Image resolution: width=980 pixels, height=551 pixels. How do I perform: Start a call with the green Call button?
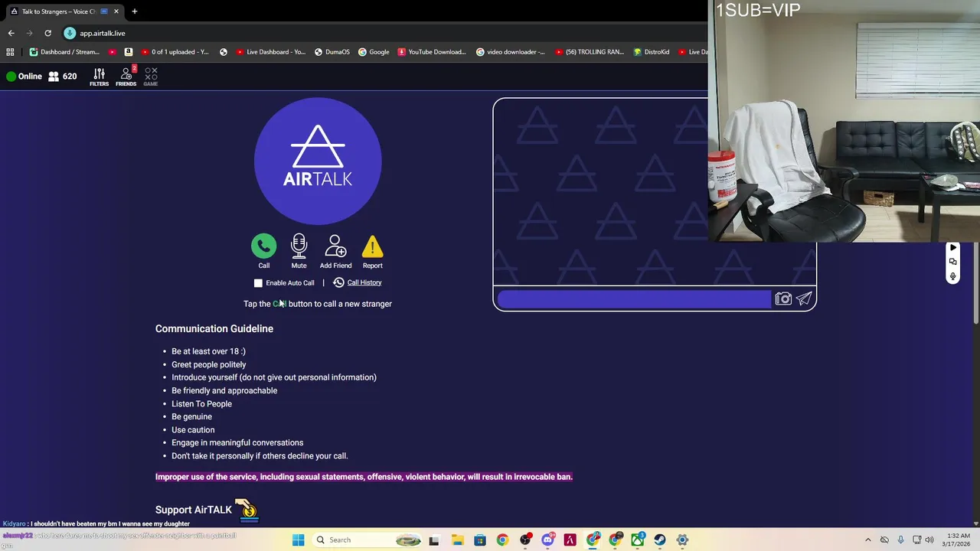263,246
